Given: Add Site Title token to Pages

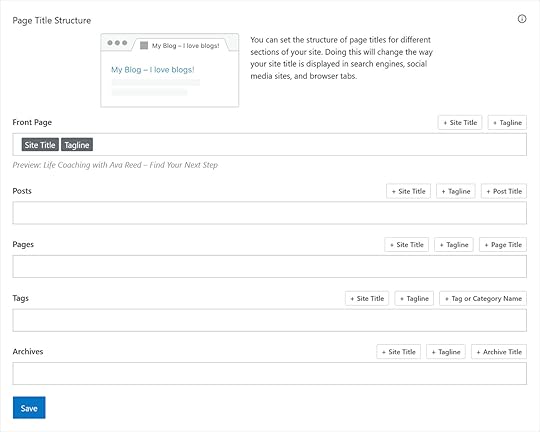Looking at the screenshot, I should [x=407, y=245].
